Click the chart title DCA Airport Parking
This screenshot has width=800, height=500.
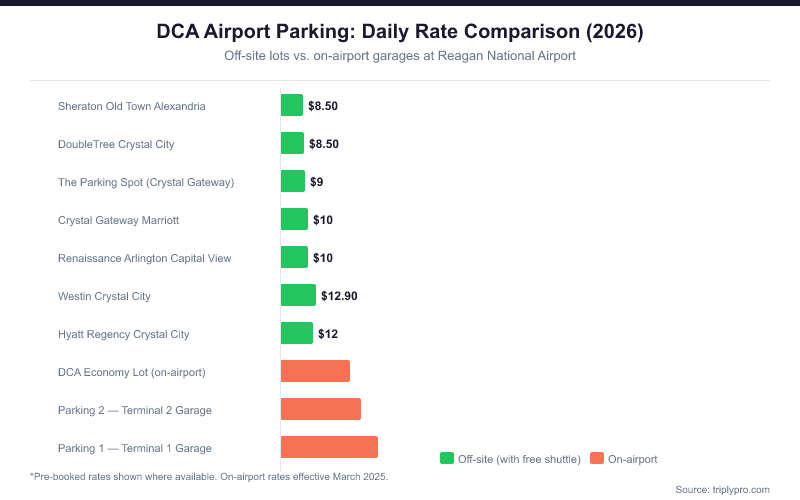[400, 32]
